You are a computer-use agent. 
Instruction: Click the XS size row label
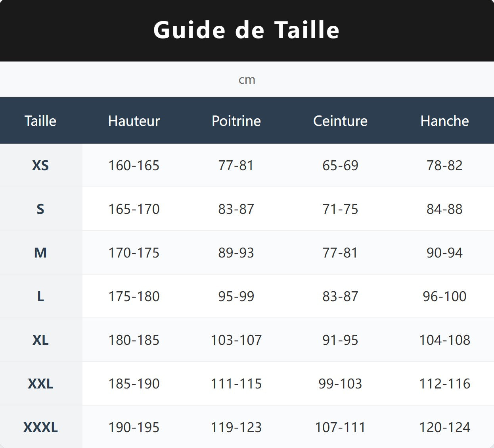tap(40, 165)
